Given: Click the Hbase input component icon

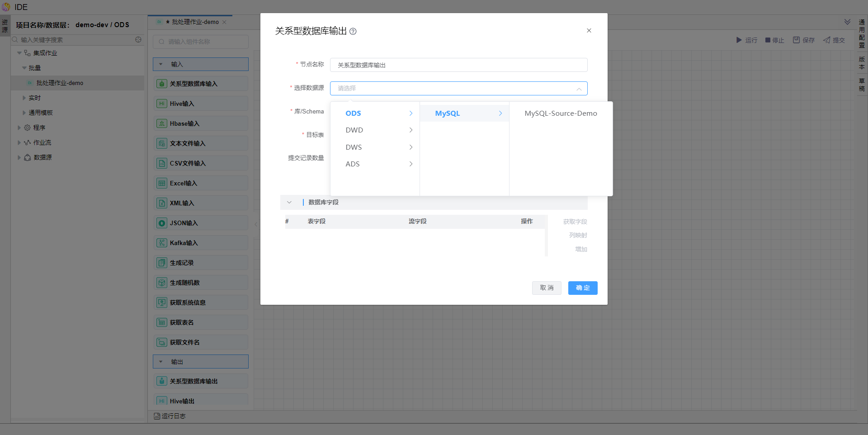Looking at the screenshot, I should [161, 123].
